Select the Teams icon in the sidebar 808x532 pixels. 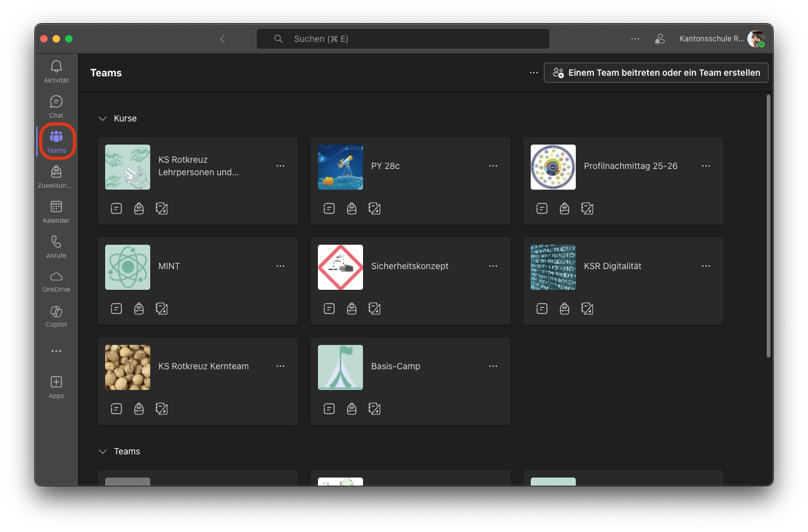56,141
